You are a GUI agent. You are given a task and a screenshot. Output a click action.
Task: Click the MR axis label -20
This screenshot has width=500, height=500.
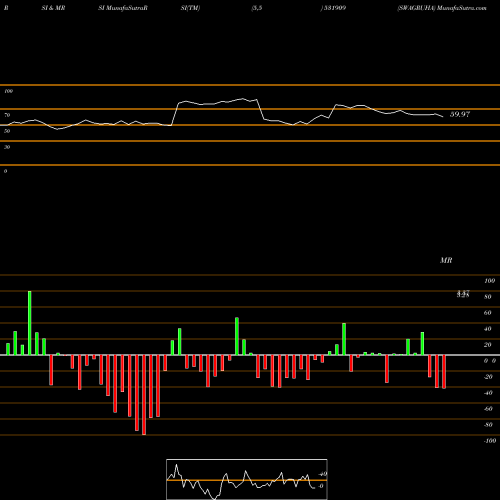click(x=488, y=377)
